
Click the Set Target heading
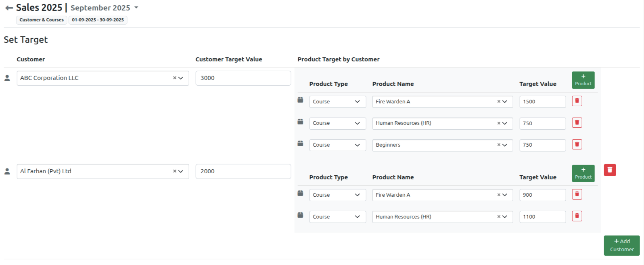[x=26, y=40]
